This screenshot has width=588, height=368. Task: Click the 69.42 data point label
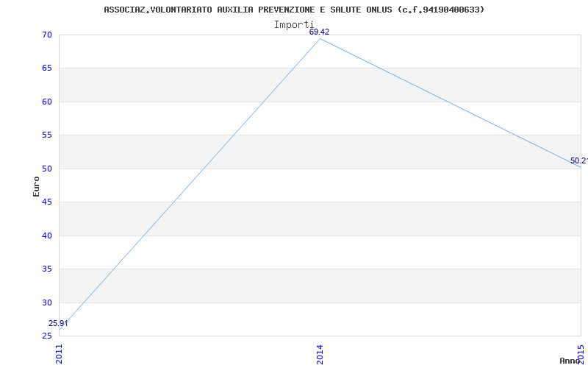click(x=319, y=32)
